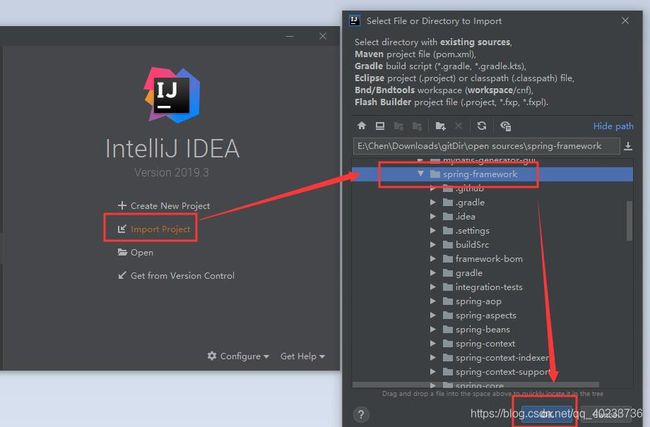Select the spring-context folder
650x427 pixels.
click(x=485, y=344)
